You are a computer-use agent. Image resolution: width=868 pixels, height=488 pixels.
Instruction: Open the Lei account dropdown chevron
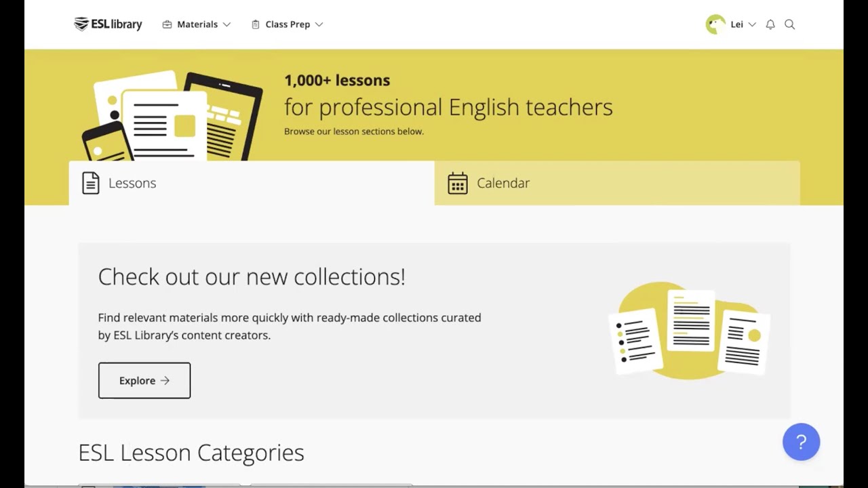(752, 24)
